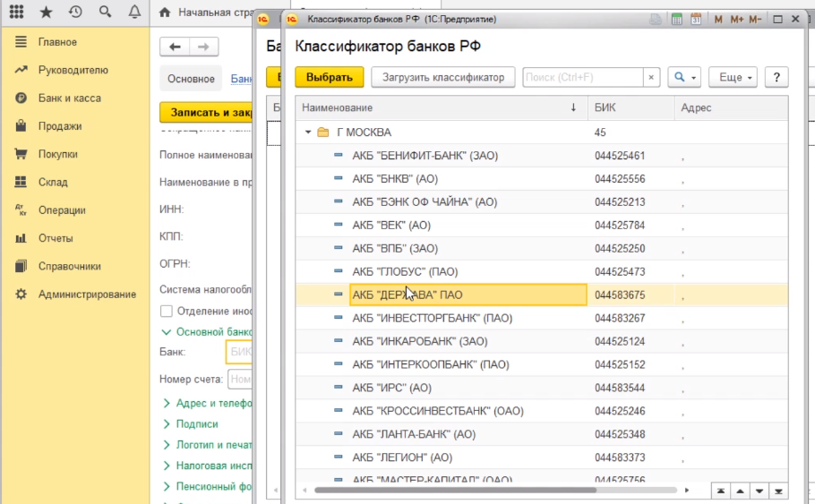This screenshot has width=815, height=504.
Task: Click the help question mark button
Action: pos(776,77)
